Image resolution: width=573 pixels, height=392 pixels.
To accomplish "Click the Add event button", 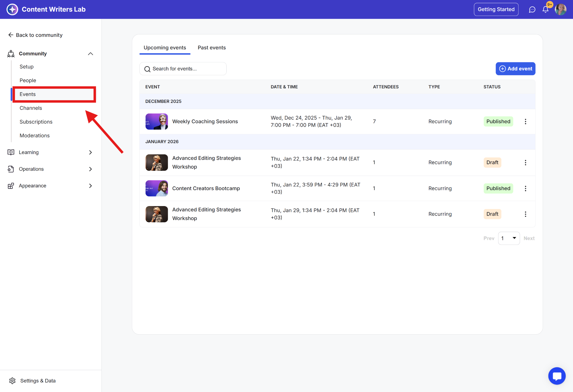I will coord(515,69).
